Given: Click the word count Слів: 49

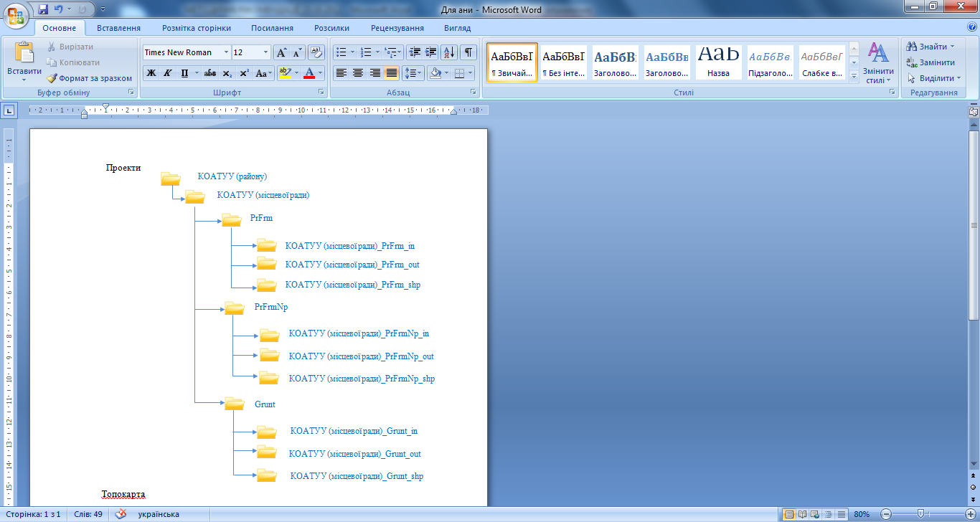Looking at the screenshot, I should [x=88, y=514].
